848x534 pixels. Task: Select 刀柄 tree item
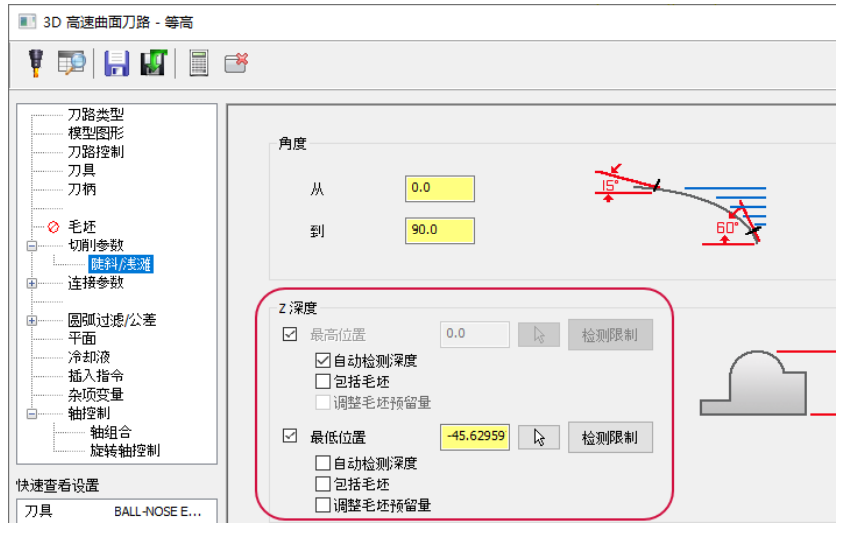82,189
